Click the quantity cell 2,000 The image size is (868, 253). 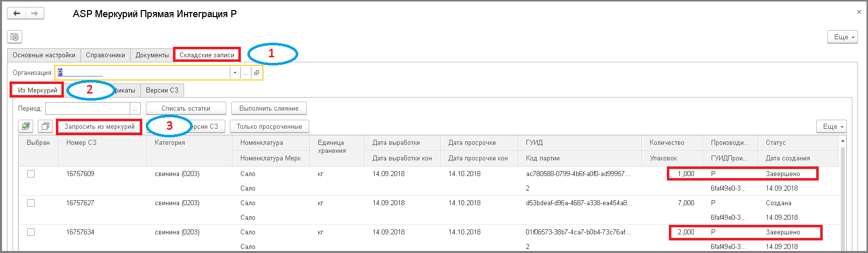click(686, 232)
